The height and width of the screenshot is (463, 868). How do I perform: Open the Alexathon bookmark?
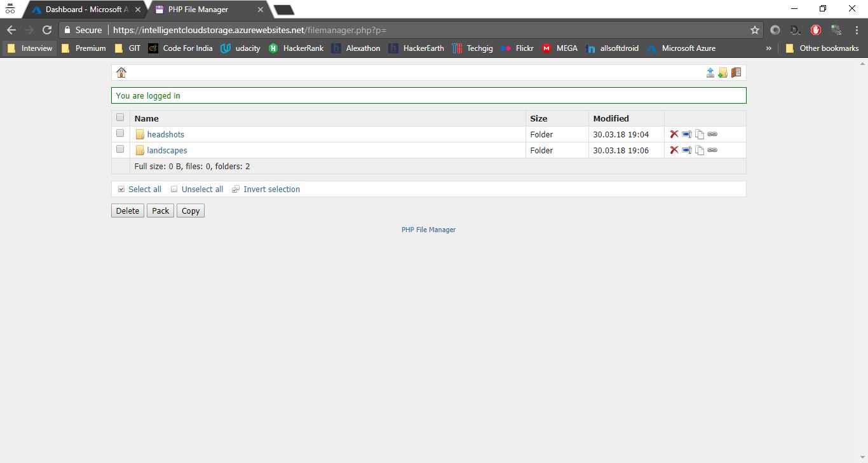pyautogui.click(x=356, y=48)
